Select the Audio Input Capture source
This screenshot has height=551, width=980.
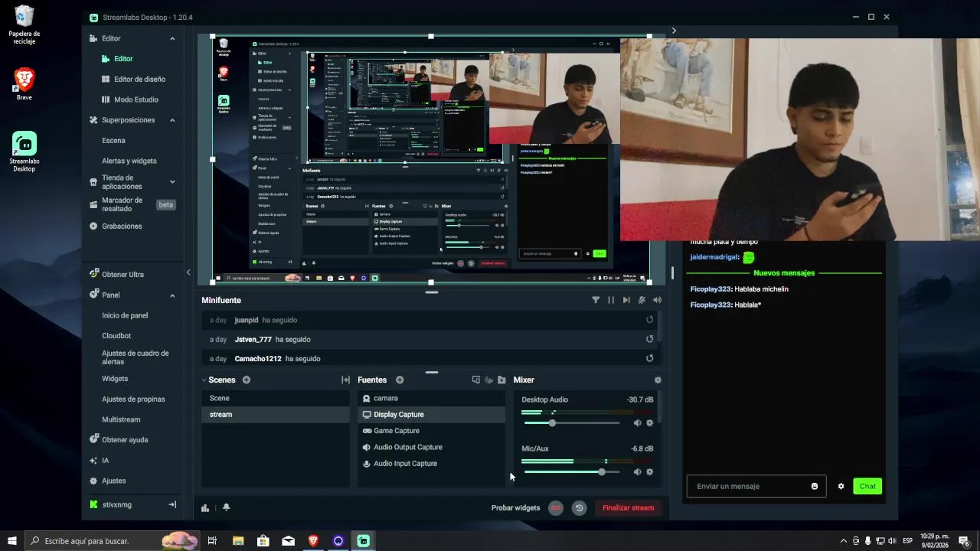431,464
